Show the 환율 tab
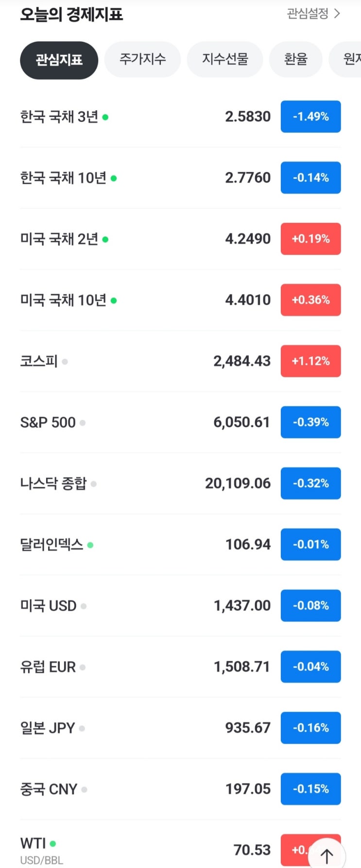Screen dimensions: 361x868 295,60
